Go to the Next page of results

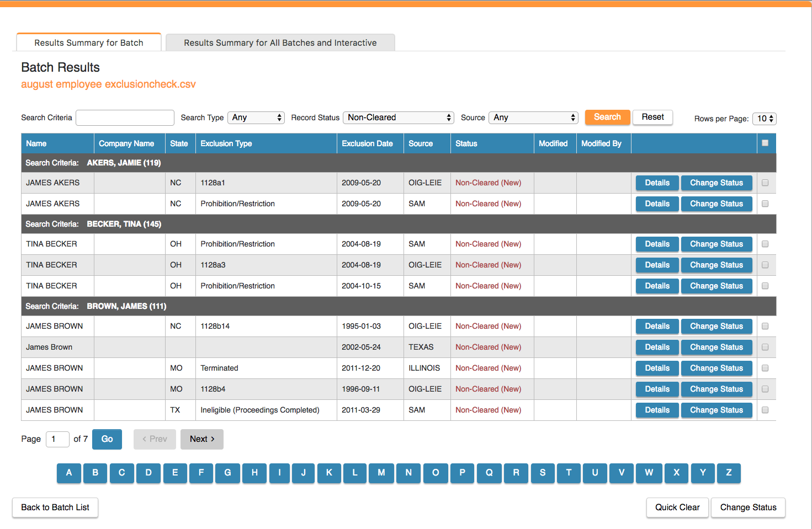pyautogui.click(x=201, y=439)
